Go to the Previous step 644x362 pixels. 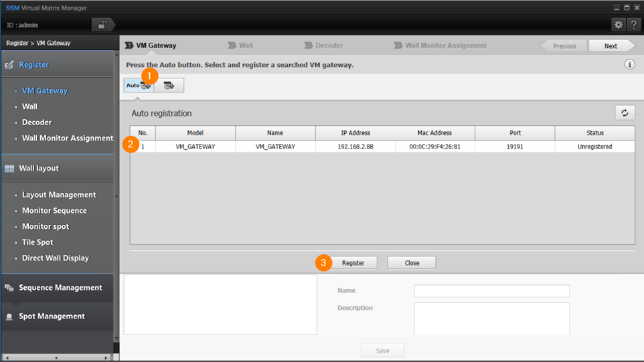(564, 46)
